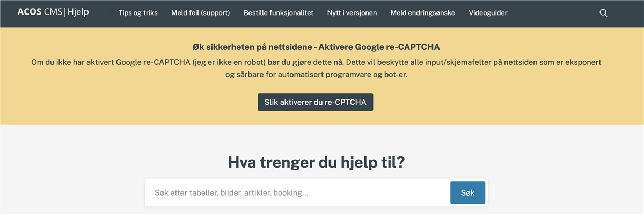The image size is (644, 215).
Task: Go to Meld feil (support)
Action: point(200,13)
